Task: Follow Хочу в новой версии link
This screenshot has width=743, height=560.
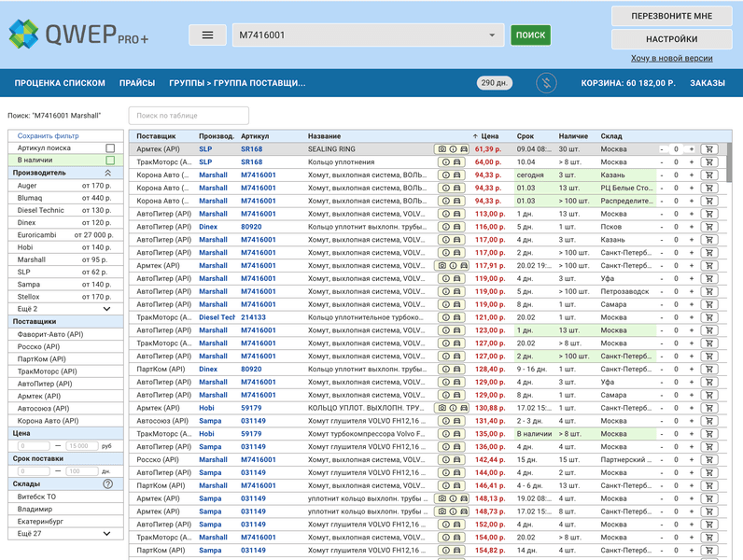Action: (671, 58)
